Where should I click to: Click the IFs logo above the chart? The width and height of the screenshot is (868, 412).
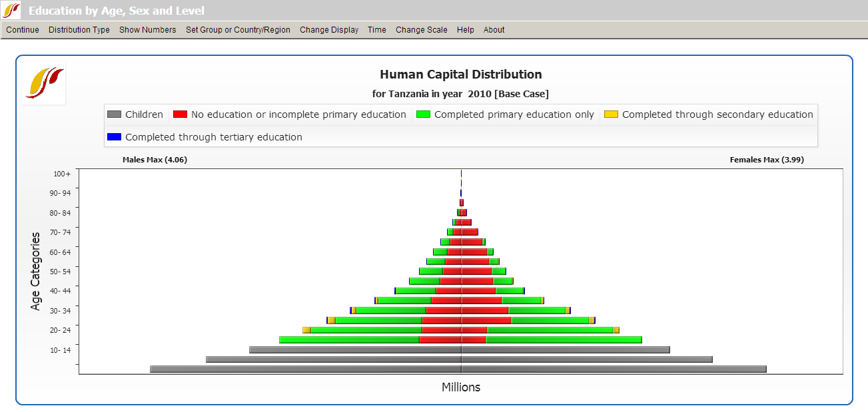(x=43, y=83)
